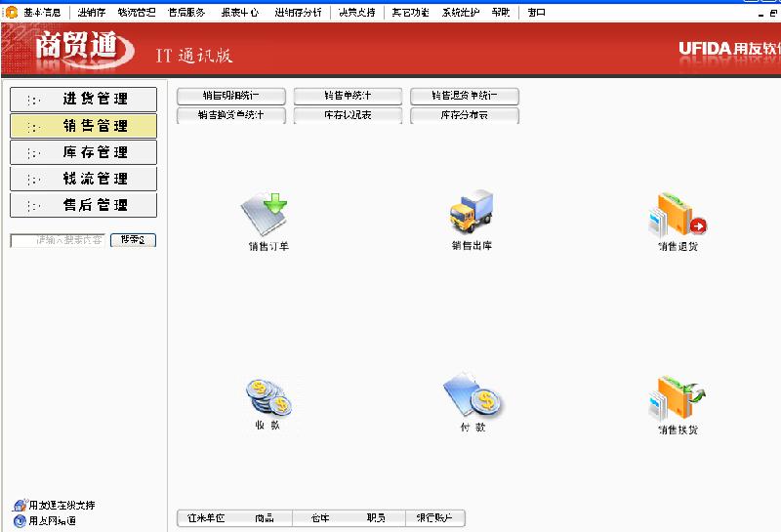Open the 报表中心 menu
The image size is (781, 532).
(x=240, y=13)
